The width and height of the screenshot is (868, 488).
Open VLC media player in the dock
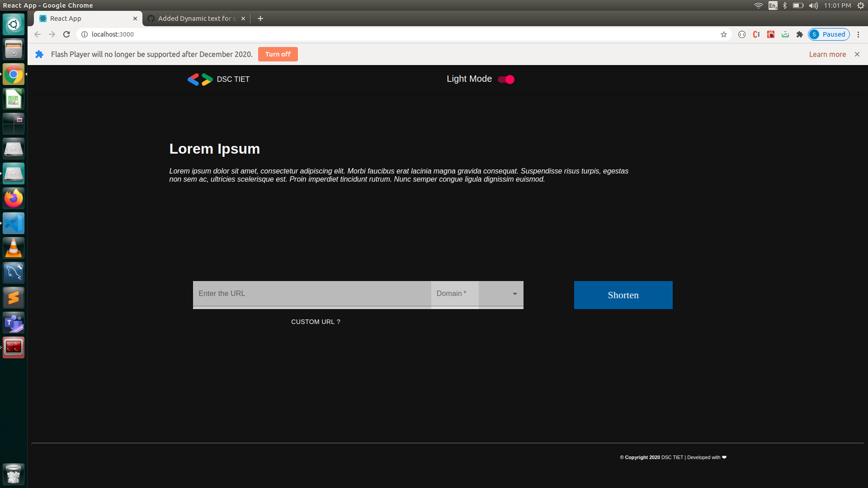point(13,248)
